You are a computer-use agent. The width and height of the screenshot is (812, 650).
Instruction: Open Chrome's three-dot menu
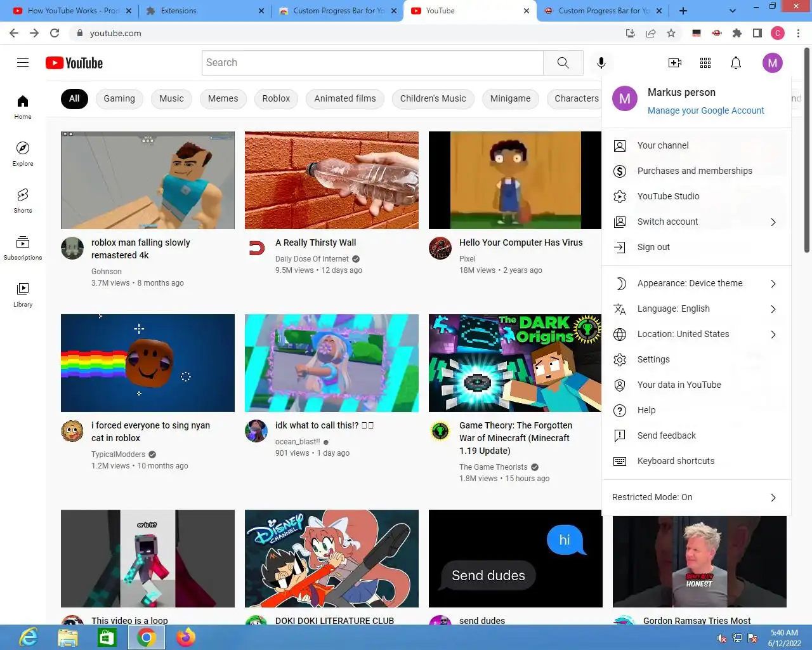(798, 33)
